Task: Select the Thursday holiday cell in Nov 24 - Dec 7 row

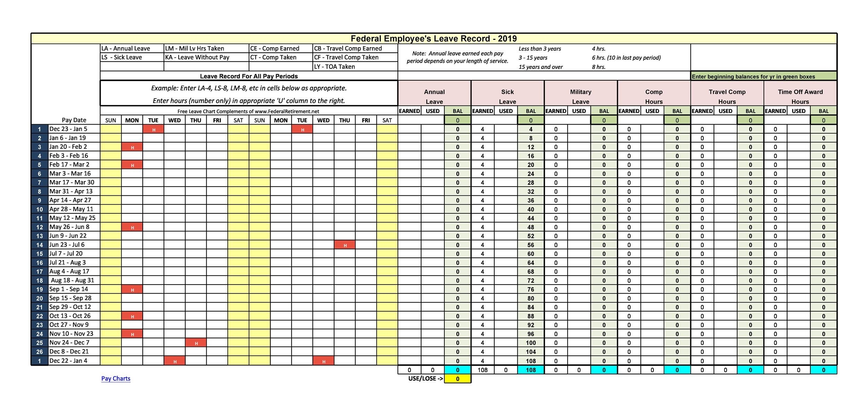Action: click(x=196, y=342)
